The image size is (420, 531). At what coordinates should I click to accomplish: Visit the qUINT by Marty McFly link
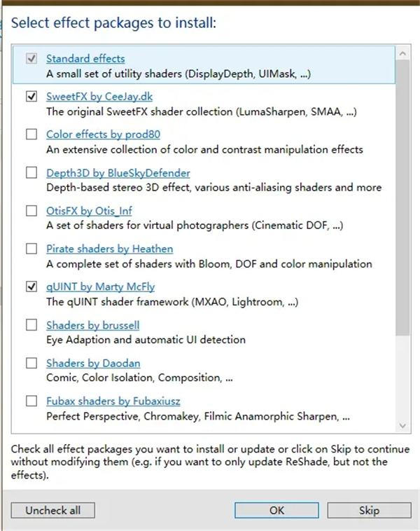point(100,287)
